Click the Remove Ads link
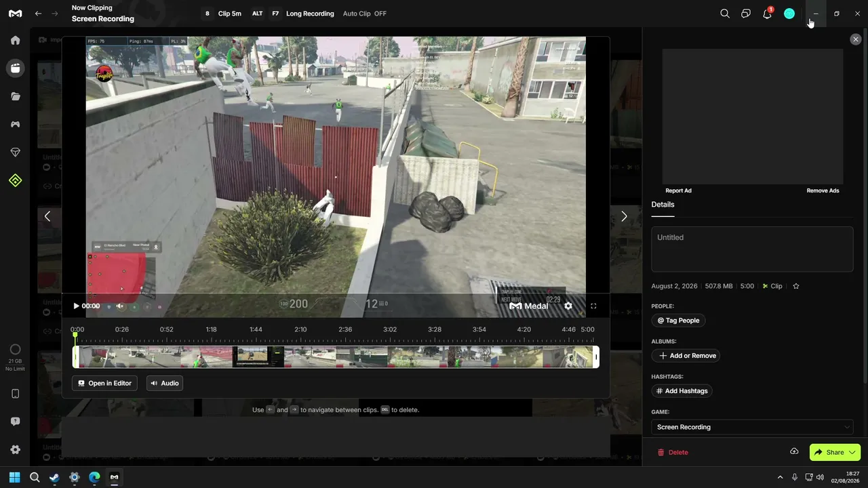 (823, 190)
